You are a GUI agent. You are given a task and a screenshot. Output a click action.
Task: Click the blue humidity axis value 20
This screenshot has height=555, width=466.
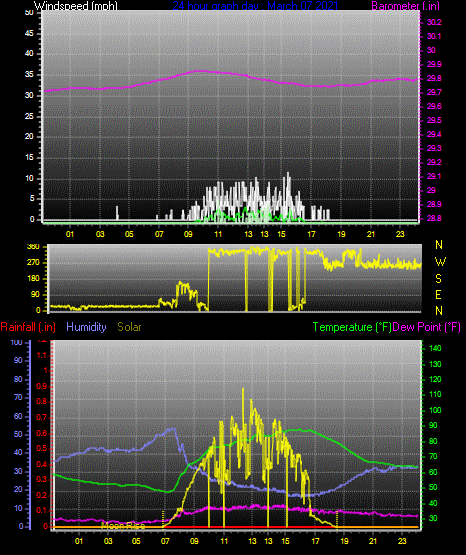pyautogui.click(x=18, y=490)
